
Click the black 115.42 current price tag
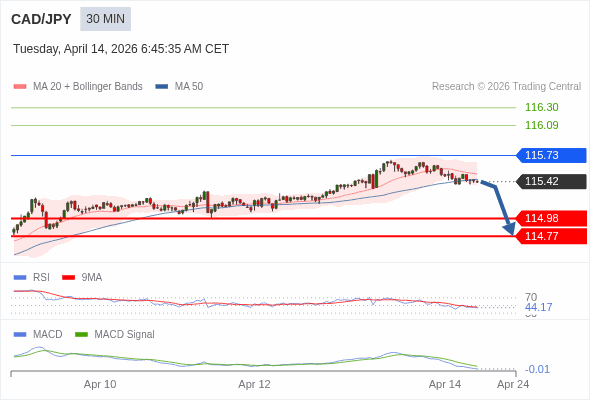551,181
